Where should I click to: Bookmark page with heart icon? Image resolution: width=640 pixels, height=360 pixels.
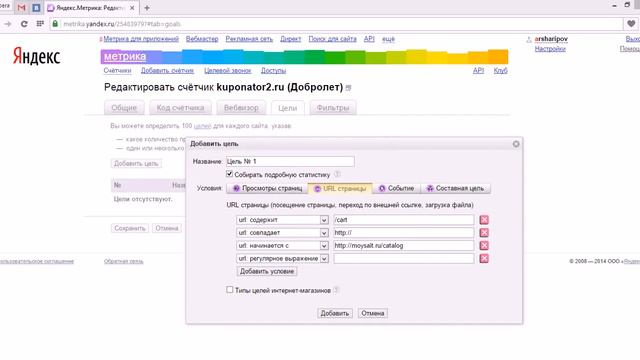[631, 24]
